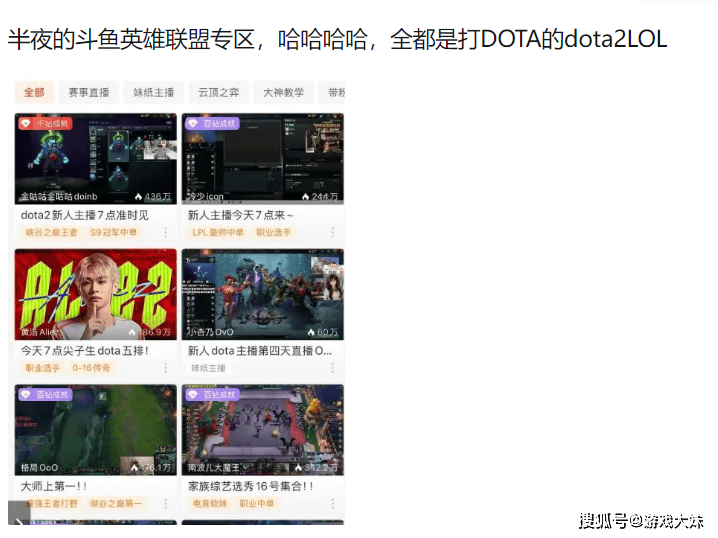Click 百钻成就 badge on 冷少 icon stream

[213, 123]
